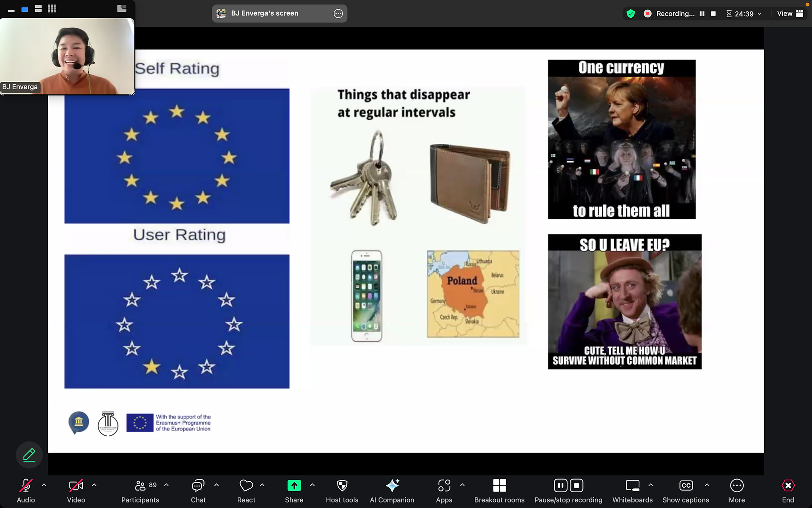Click the One currency meme image

pos(622,139)
